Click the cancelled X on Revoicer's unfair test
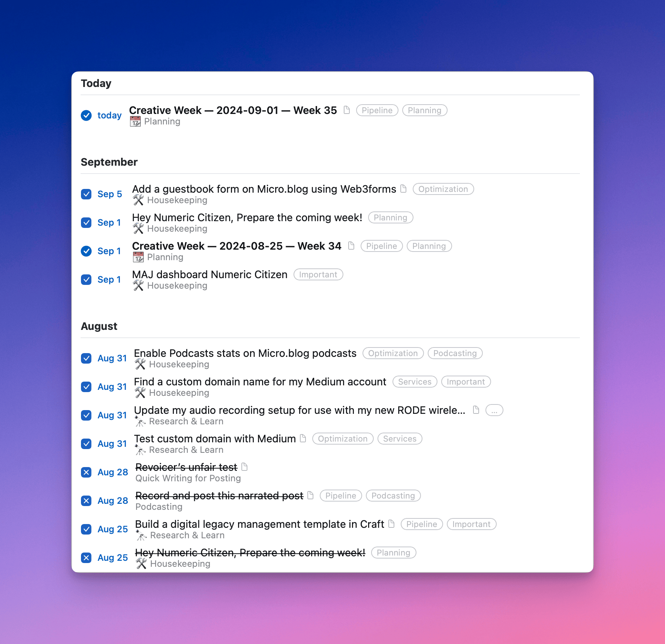 87,472
